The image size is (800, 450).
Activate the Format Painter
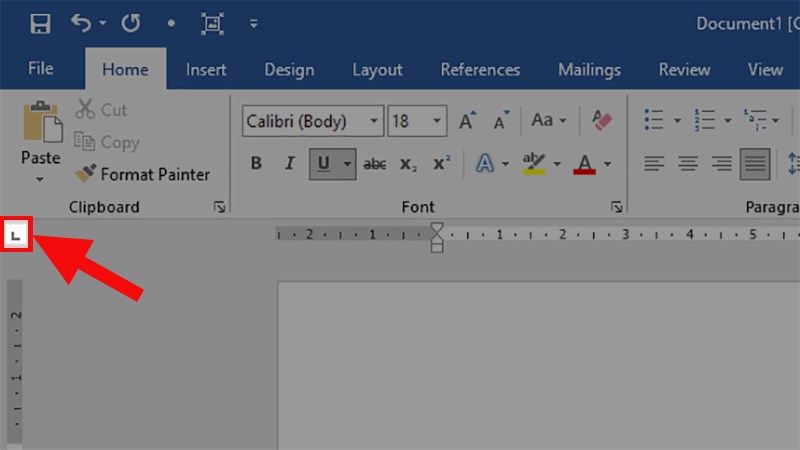[x=142, y=174]
